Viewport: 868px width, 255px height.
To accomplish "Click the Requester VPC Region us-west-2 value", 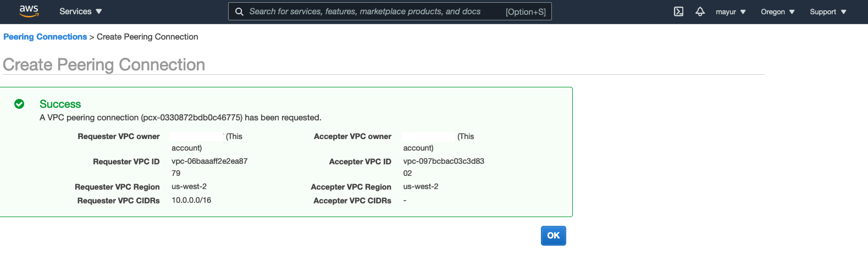I will 189,186.
